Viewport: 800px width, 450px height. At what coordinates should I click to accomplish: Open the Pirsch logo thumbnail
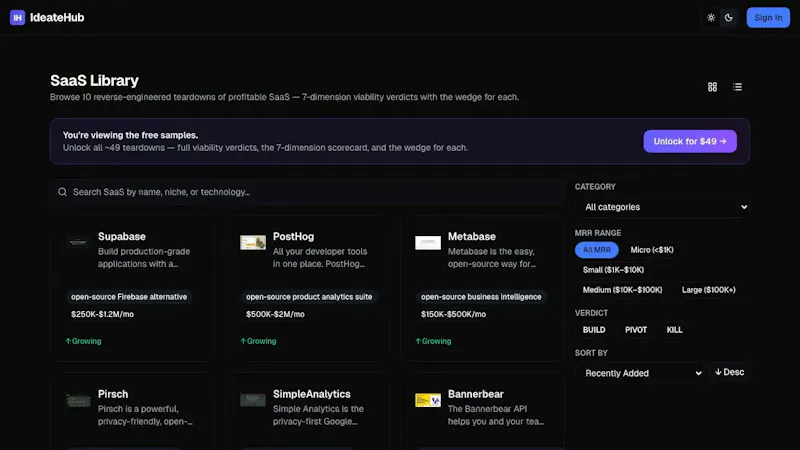(x=78, y=400)
